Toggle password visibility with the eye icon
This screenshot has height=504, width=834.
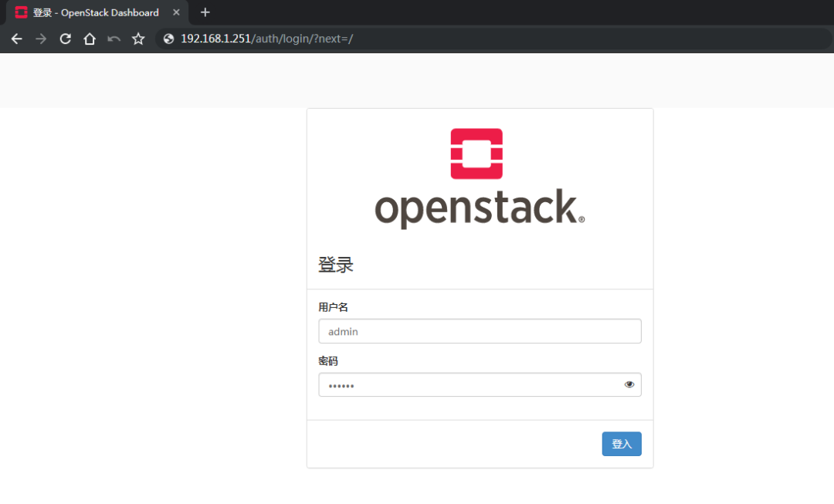coord(629,384)
